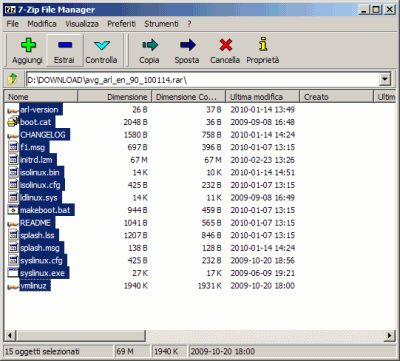Open the address bar dropdown arrow
This screenshot has height=361, width=400.
point(385,79)
